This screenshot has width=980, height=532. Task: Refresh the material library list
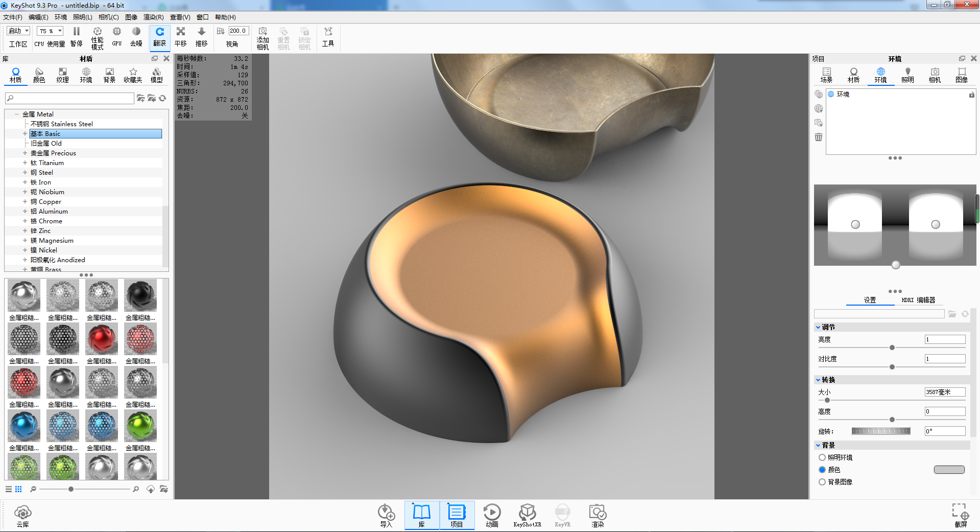point(163,98)
